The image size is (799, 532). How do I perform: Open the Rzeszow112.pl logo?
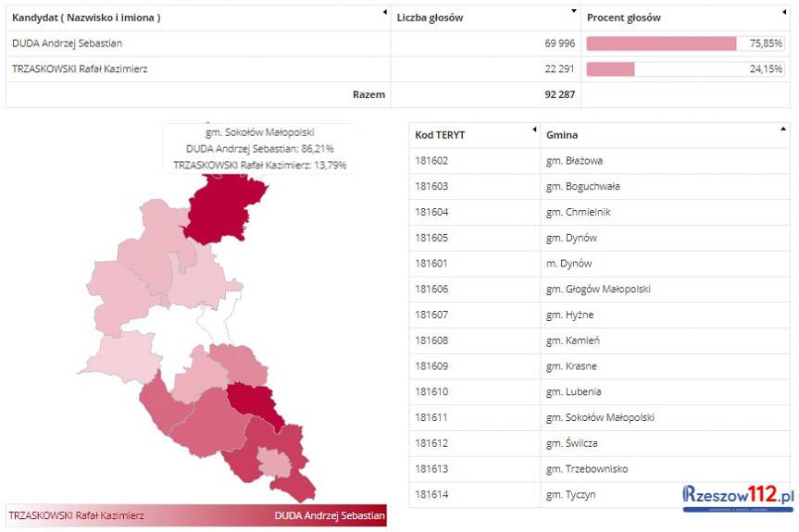point(738,498)
